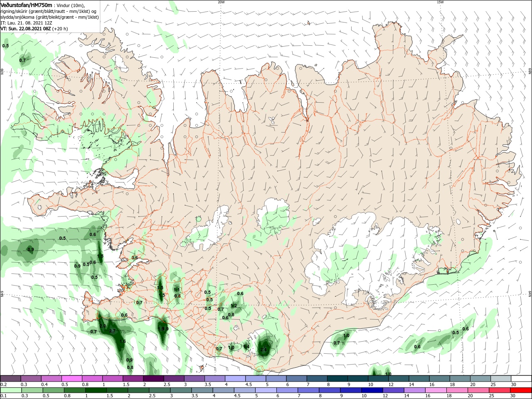This screenshot has height=399, width=532.
Task: Click the red-pink swatch labeled 25
Action: pyautogui.click(x=500, y=390)
